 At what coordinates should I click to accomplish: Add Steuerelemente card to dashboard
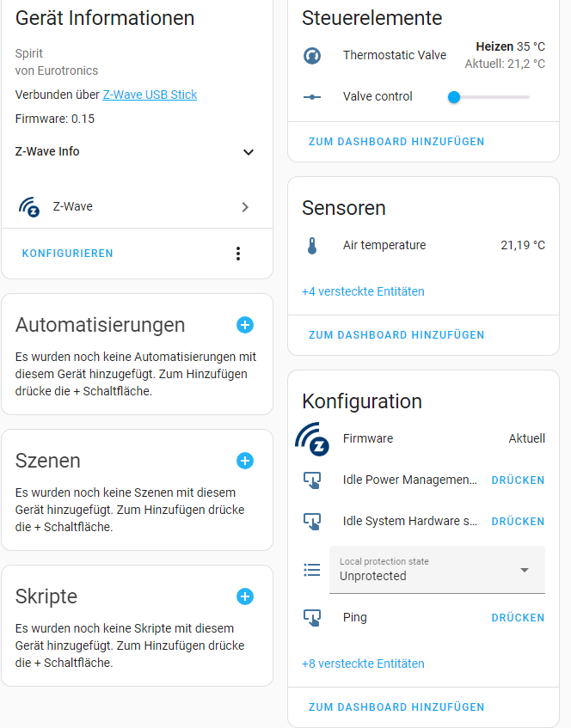(396, 142)
